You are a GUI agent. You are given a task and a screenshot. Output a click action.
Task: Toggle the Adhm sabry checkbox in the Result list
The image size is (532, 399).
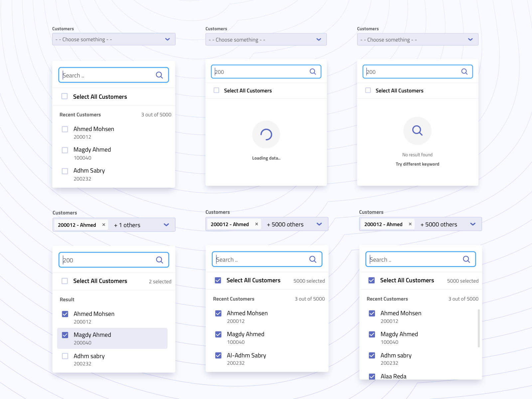[65, 356]
